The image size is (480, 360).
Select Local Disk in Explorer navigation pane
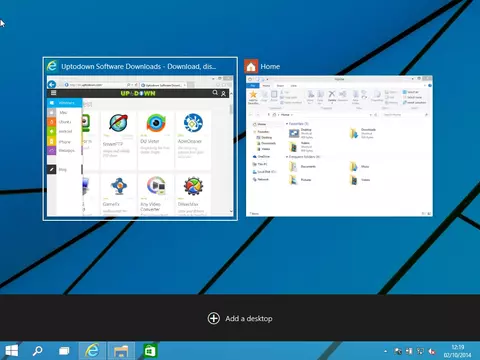(265, 172)
